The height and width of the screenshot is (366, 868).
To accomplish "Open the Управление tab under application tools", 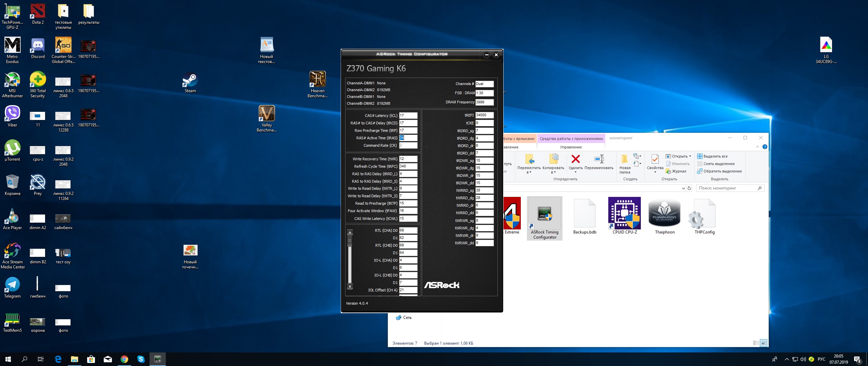I will coord(571,147).
